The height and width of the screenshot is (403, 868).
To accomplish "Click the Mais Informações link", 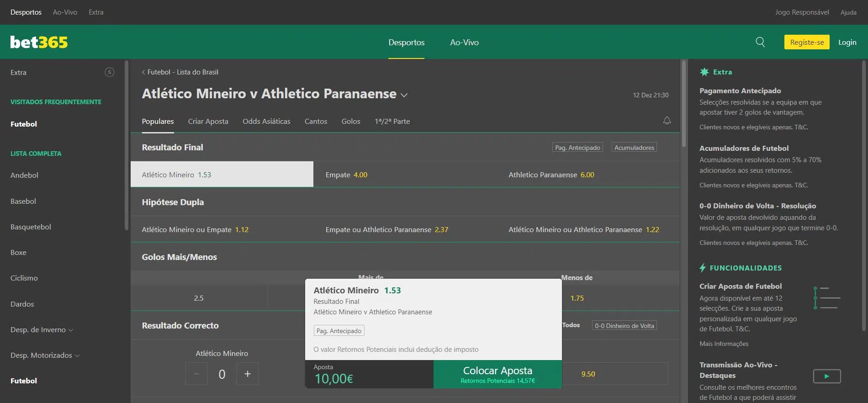I will point(724,344).
